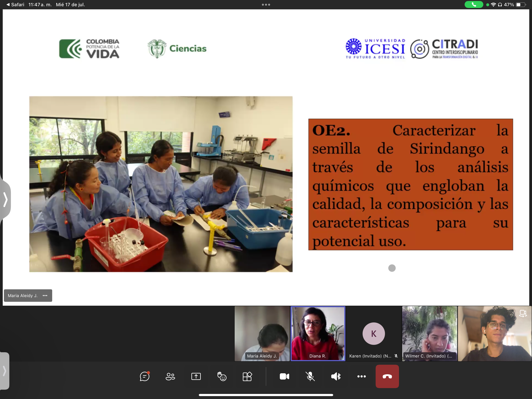Open the raise hand reactions icon

coord(222,376)
